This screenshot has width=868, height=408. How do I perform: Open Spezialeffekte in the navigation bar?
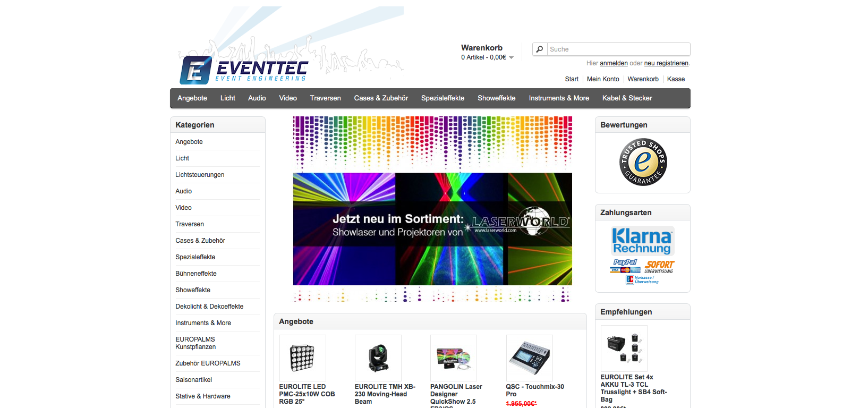click(x=442, y=98)
